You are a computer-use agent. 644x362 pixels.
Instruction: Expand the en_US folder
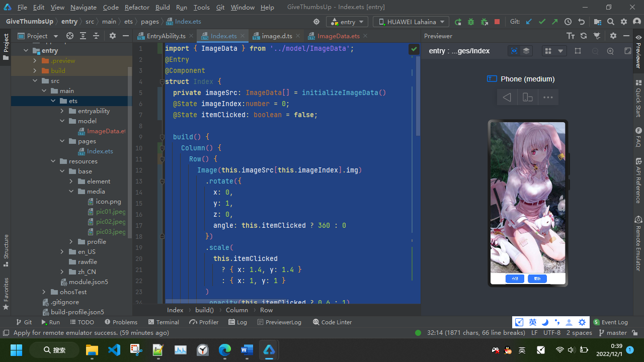pos(62,251)
